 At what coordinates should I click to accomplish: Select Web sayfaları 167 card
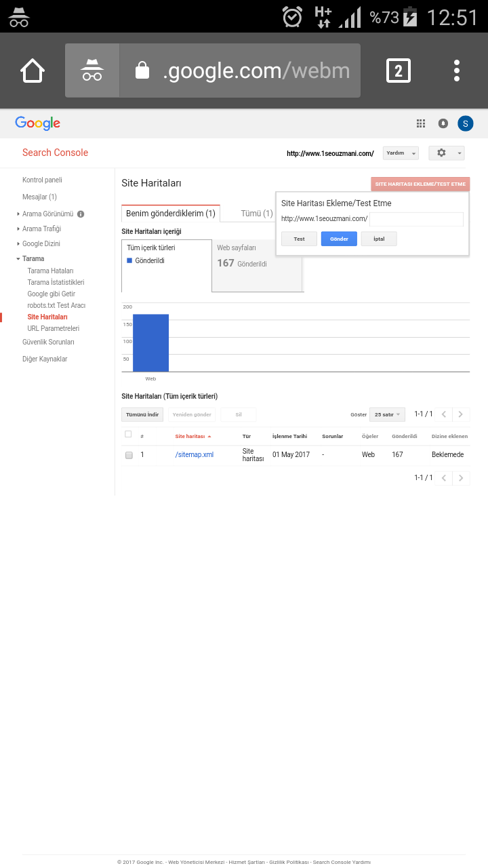pyautogui.click(x=257, y=266)
